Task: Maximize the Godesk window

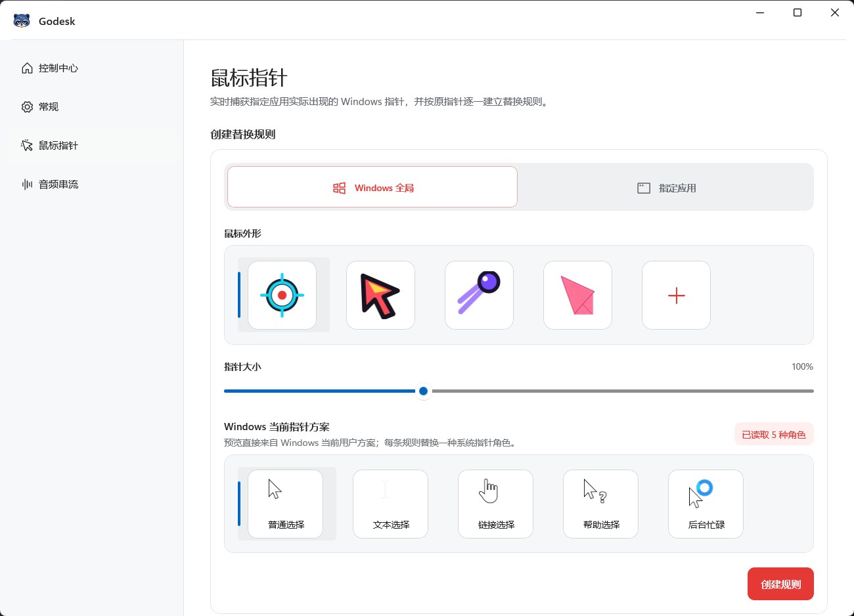Action: [798, 13]
